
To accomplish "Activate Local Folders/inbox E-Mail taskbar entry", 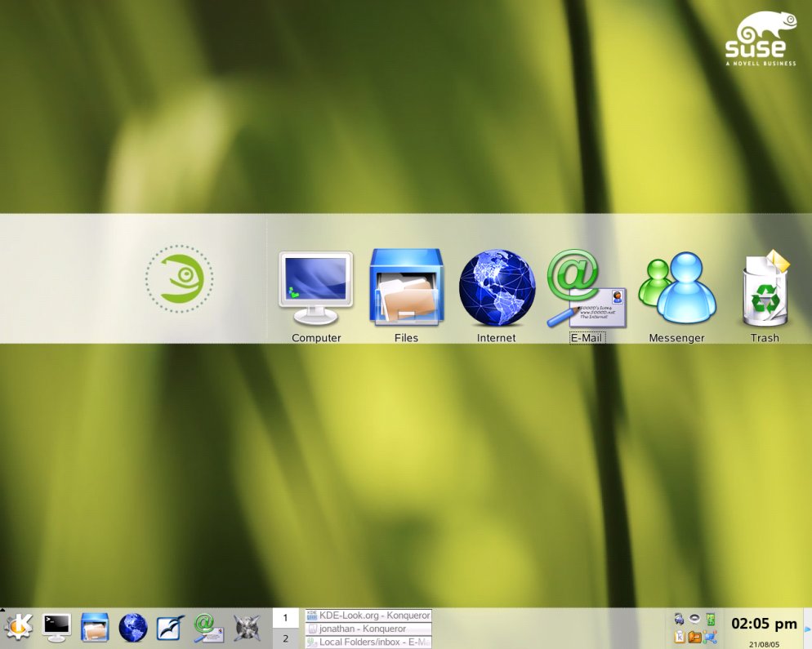I will coord(368,642).
